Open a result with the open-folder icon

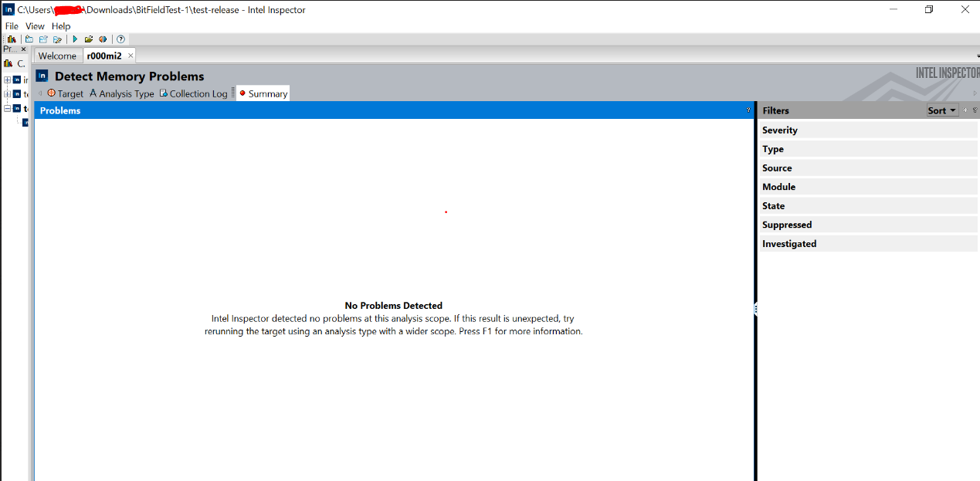pyautogui.click(x=88, y=39)
